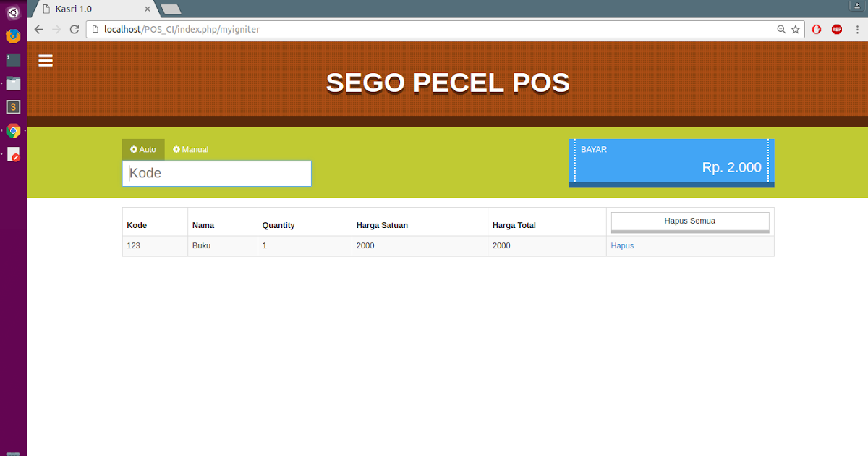Click the Kode column header
Screen dimensions: 868x456
click(x=137, y=225)
